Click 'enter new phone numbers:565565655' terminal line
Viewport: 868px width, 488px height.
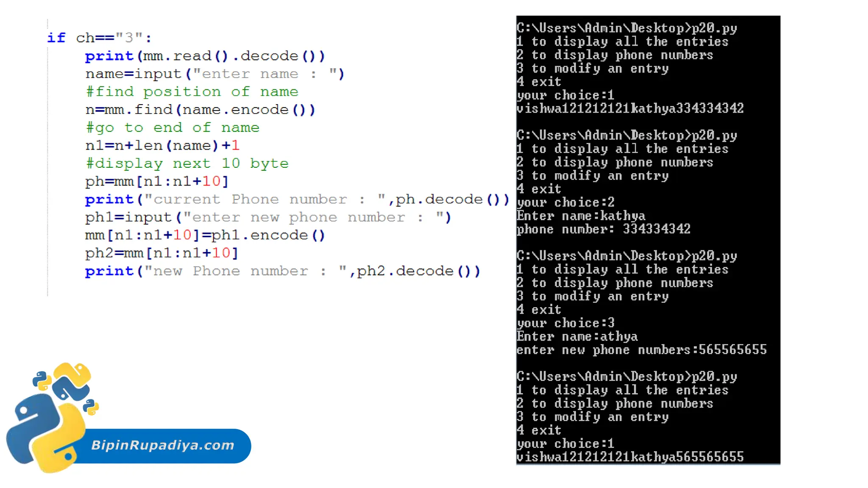pyautogui.click(x=641, y=350)
